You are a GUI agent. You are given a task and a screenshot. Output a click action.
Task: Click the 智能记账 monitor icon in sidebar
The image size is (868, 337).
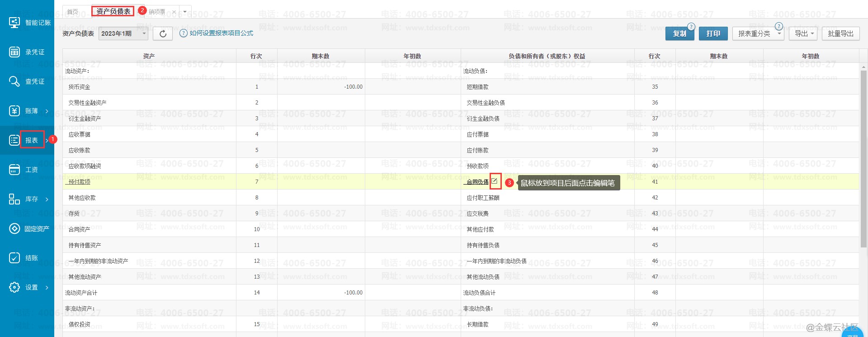point(14,22)
